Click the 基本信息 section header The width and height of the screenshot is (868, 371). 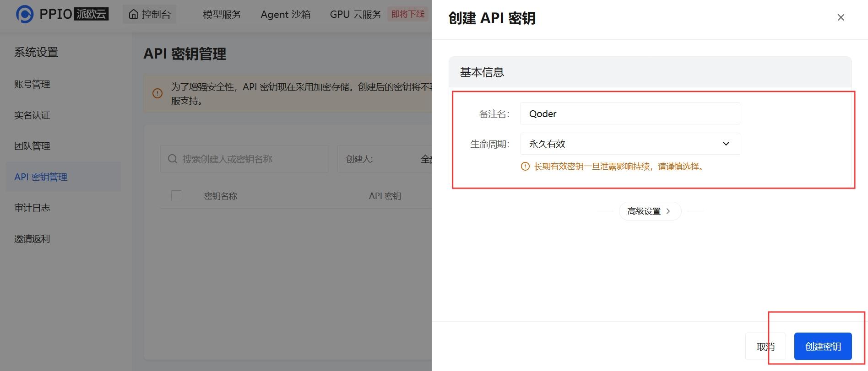pyautogui.click(x=650, y=72)
